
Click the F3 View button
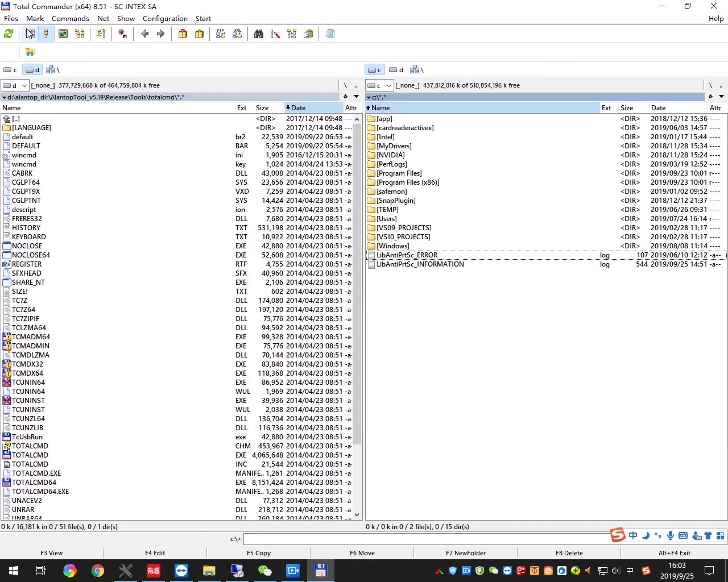coord(52,552)
